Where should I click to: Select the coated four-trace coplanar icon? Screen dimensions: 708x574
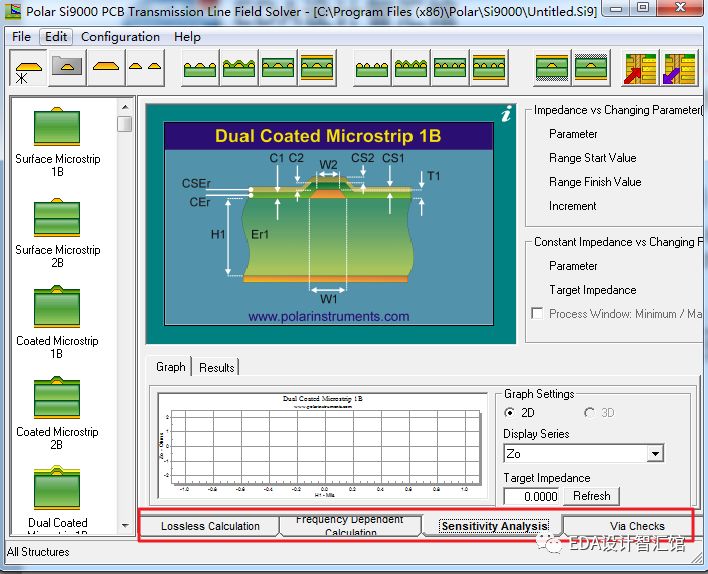[x=411, y=69]
